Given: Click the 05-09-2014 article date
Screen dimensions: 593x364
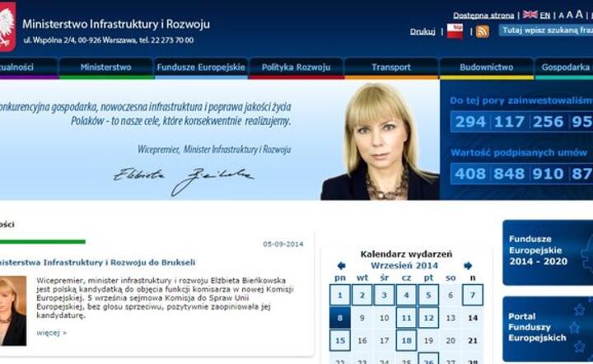Looking at the screenshot, I should pos(282,245).
